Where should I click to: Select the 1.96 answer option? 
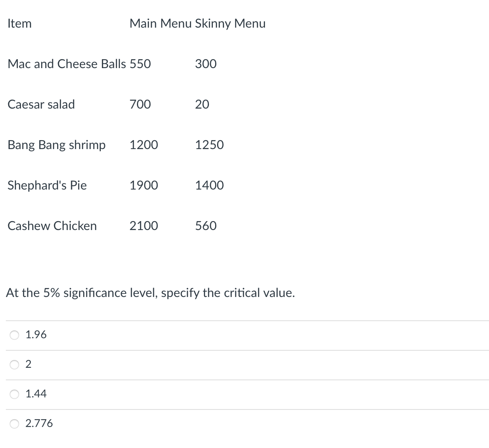click(14, 335)
